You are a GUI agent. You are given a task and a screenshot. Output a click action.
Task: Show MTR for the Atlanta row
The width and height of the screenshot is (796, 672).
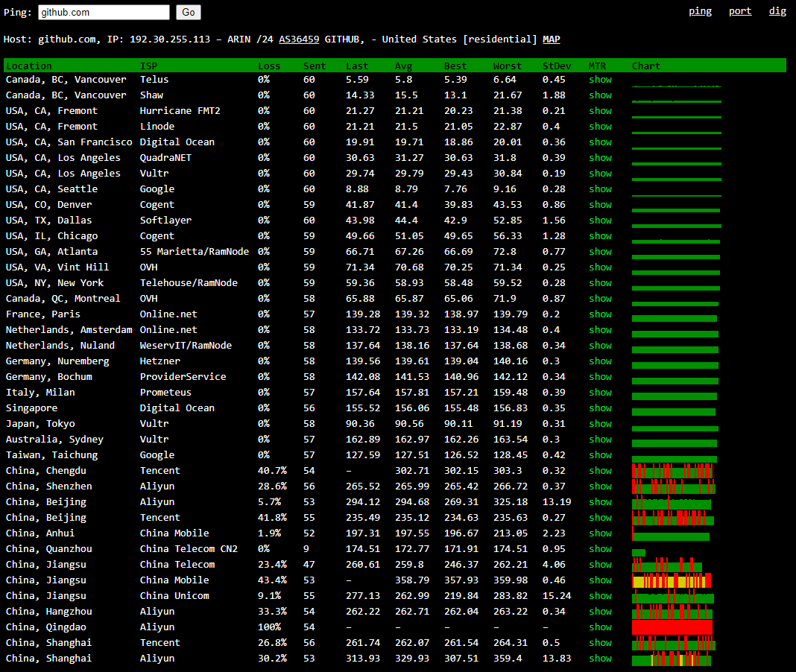(x=600, y=252)
